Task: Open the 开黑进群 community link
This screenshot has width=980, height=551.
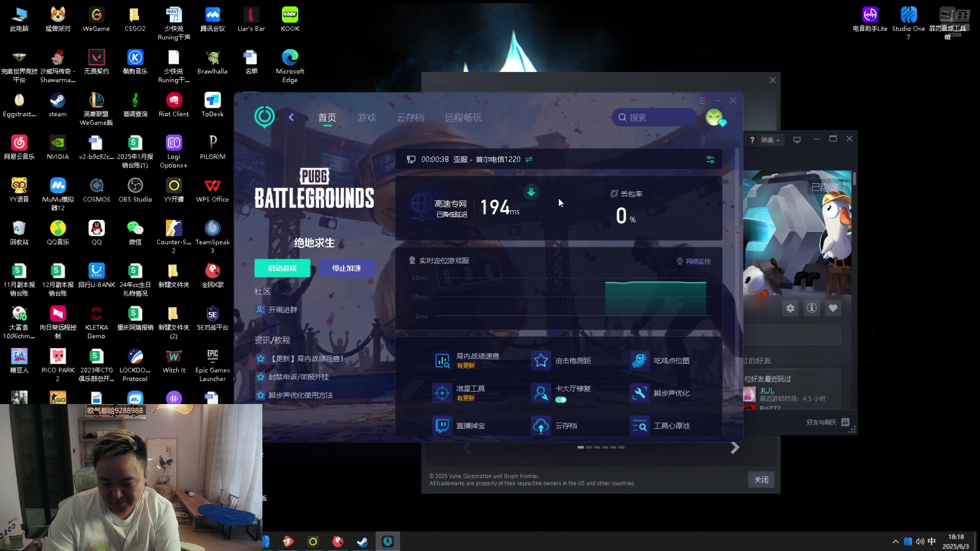Action: 277,310
